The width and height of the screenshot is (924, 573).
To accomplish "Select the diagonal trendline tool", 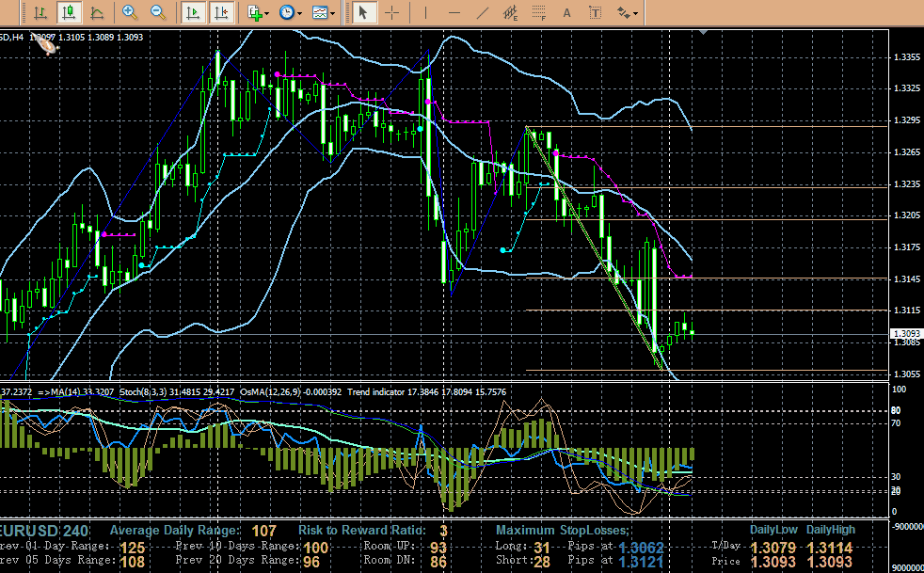I will tap(483, 13).
